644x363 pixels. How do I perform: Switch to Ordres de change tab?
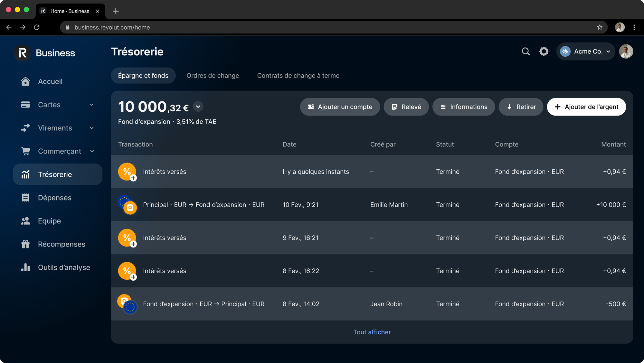coord(213,76)
